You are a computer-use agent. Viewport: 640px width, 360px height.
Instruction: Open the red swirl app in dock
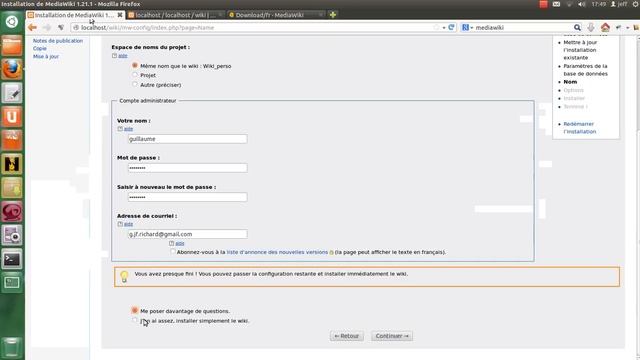pos(11,212)
